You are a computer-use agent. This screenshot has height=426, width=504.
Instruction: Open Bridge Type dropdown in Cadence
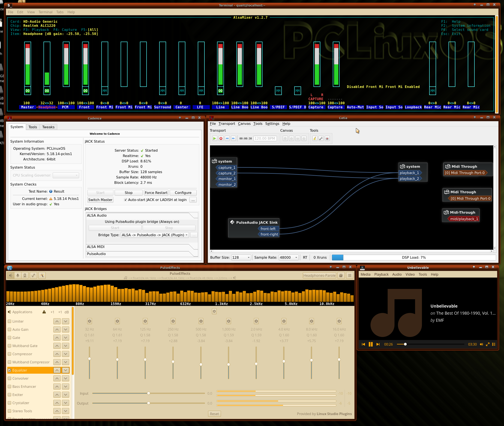(155, 235)
